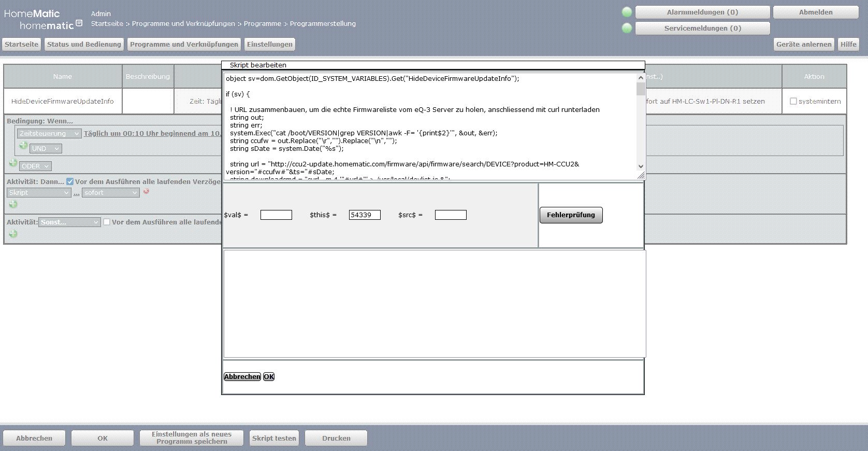This screenshot has height=451, width=868.
Task: Open Einstellungen menu
Action: (269, 44)
